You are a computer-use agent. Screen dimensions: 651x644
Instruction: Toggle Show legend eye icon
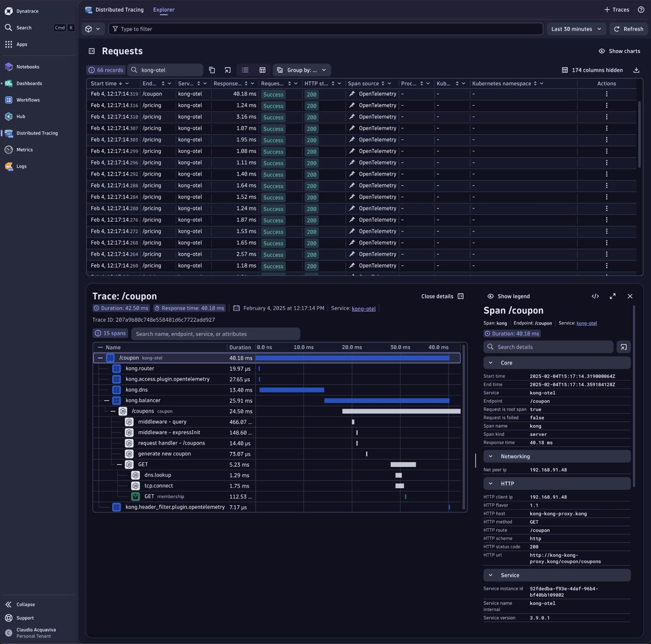coord(490,296)
